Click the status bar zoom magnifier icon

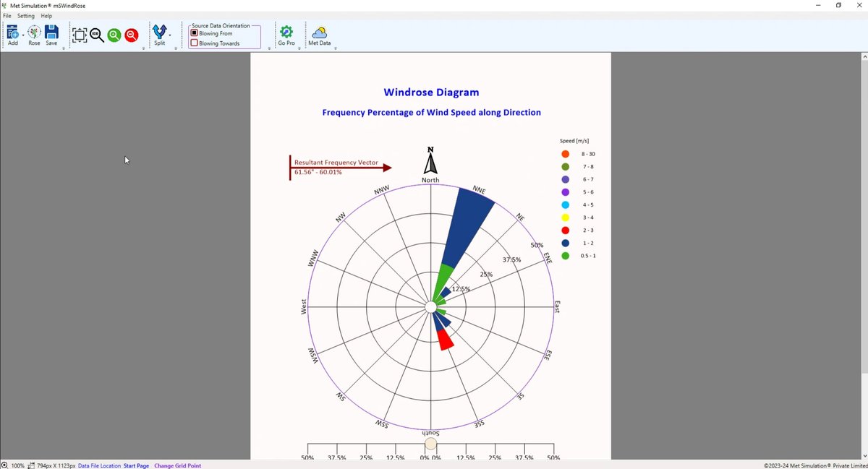point(4,465)
